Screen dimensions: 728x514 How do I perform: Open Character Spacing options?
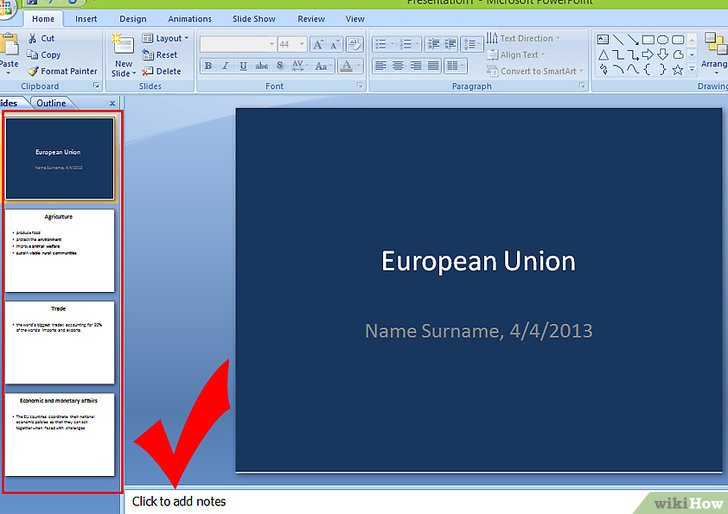click(299, 66)
